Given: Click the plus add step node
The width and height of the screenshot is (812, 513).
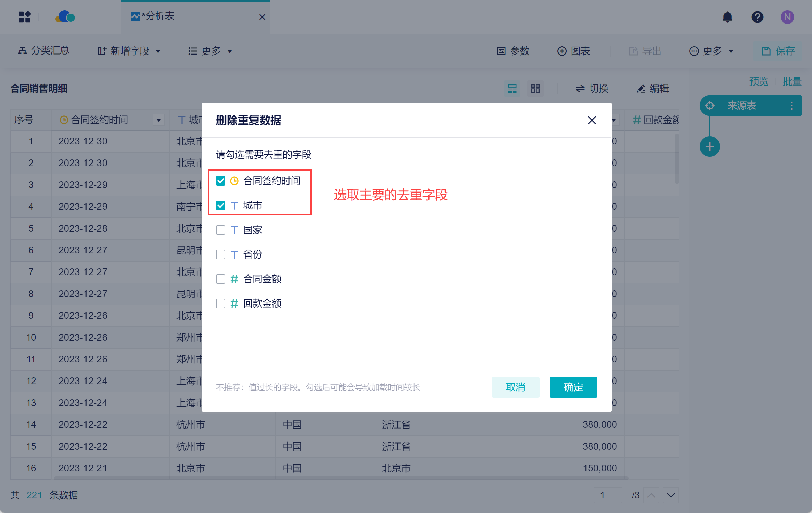Looking at the screenshot, I should 709,147.
